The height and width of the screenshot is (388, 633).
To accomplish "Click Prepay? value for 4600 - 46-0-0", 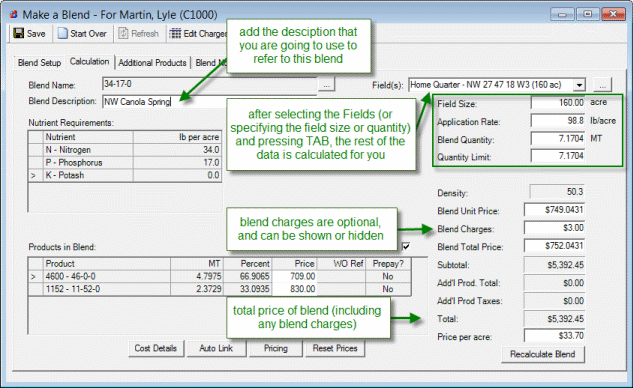I will 388,277.
